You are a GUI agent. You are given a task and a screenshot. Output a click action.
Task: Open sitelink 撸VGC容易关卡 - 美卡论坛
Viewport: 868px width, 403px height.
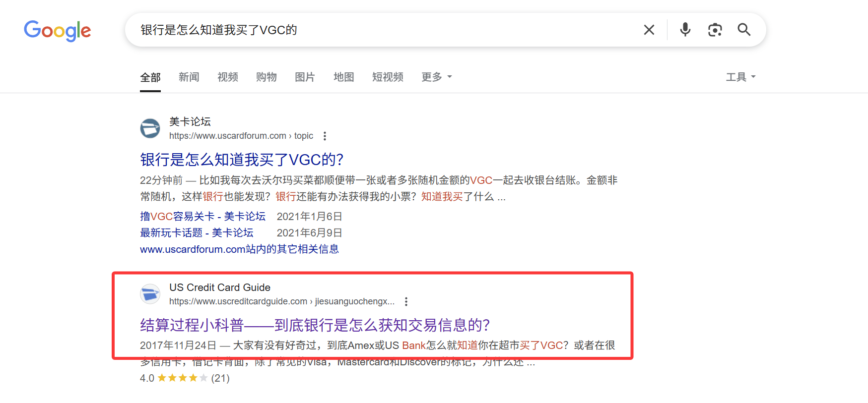(202, 217)
